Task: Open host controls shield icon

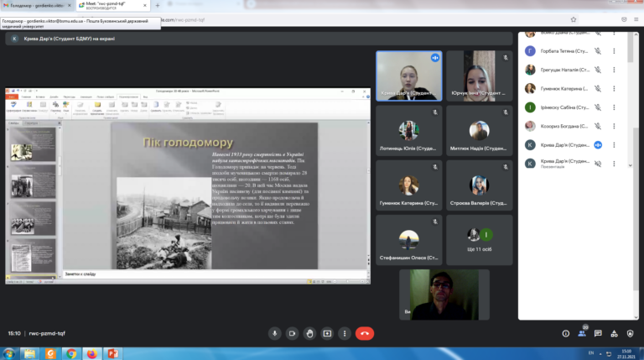Action: pos(630,334)
